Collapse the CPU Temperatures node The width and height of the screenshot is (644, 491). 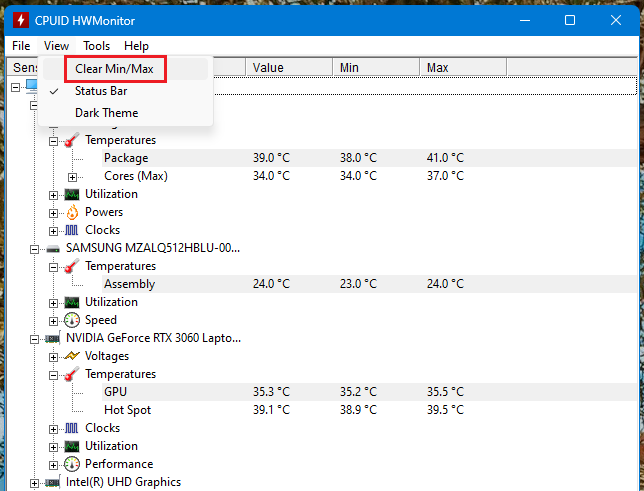coord(53,141)
